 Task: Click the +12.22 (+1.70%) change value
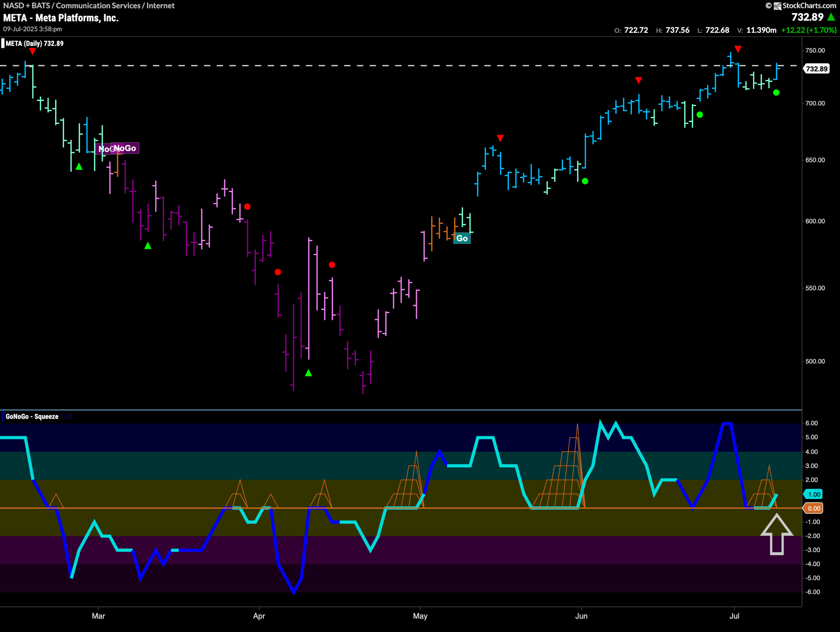pos(808,30)
